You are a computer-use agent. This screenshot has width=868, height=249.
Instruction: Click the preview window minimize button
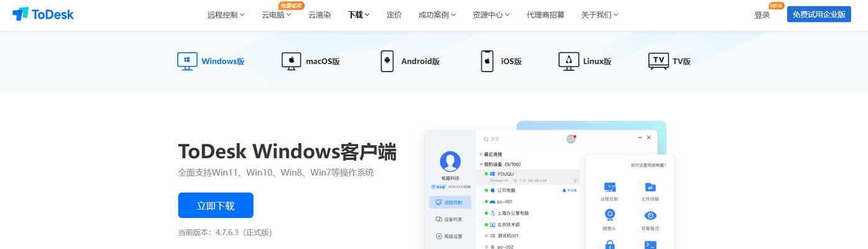click(x=640, y=137)
